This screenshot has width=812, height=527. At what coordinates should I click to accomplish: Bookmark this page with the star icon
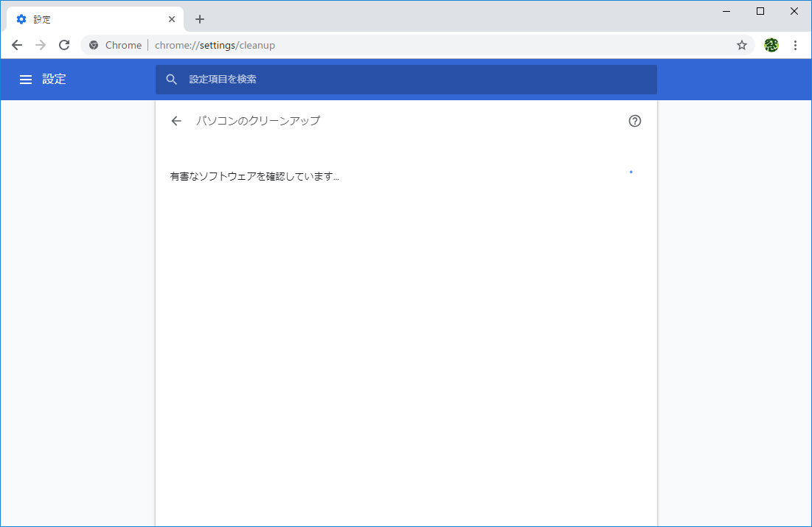[x=742, y=45]
